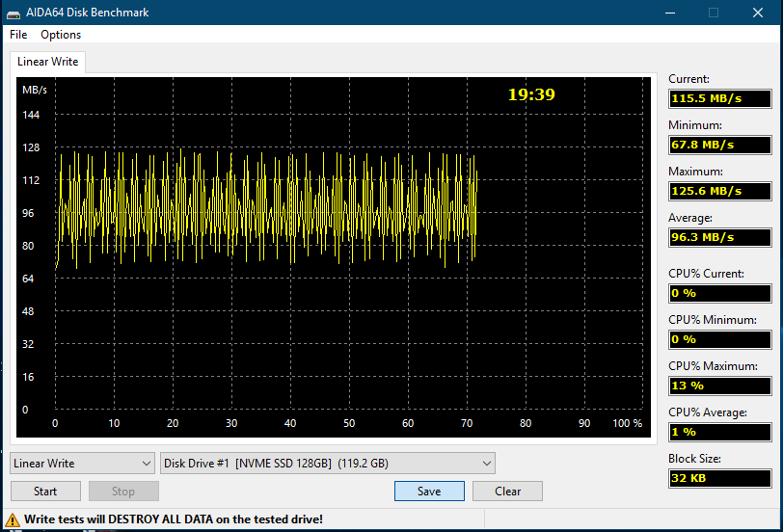
Task: Click the elapsed time 19:39 on graph
Action: click(531, 94)
